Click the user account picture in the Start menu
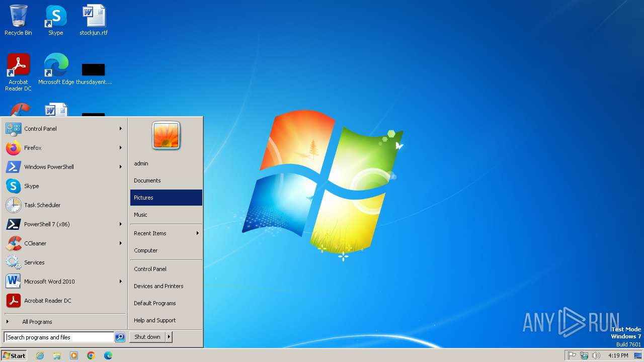The height and width of the screenshot is (362, 644). (x=166, y=136)
